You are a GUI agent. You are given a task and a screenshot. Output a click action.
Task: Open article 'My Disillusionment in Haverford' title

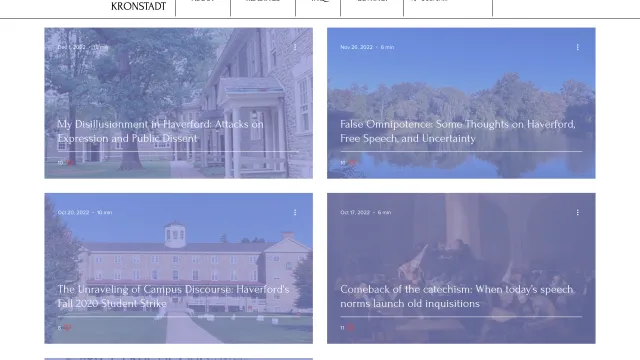tap(160, 131)
